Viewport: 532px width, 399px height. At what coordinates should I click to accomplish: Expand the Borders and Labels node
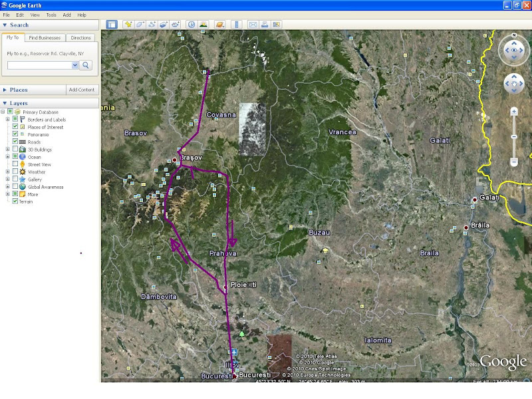(x=7, y=119)
